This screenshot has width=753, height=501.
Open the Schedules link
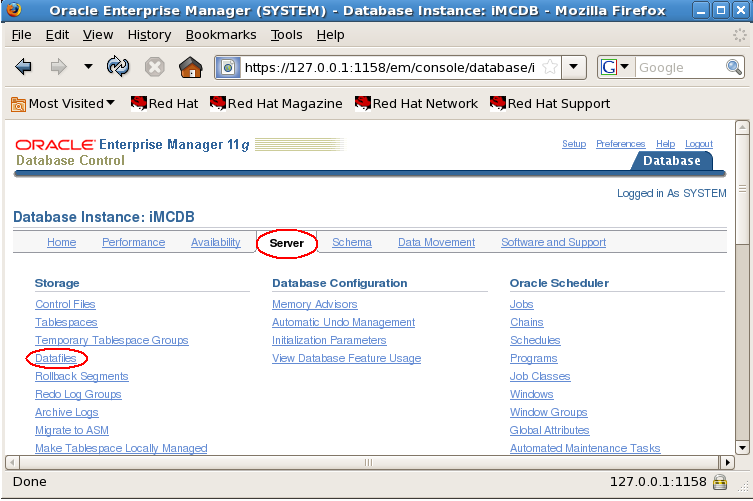[x=535, y=340]
